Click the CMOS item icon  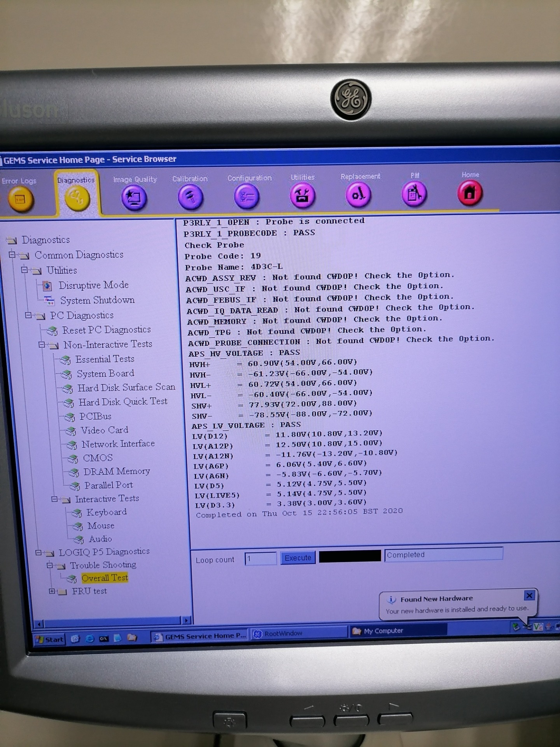73,459
